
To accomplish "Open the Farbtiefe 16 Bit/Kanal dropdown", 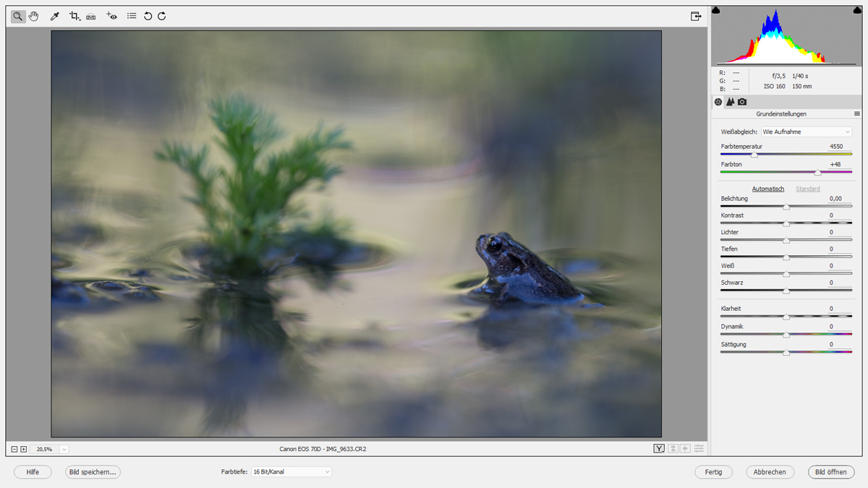I will [291, 472].
